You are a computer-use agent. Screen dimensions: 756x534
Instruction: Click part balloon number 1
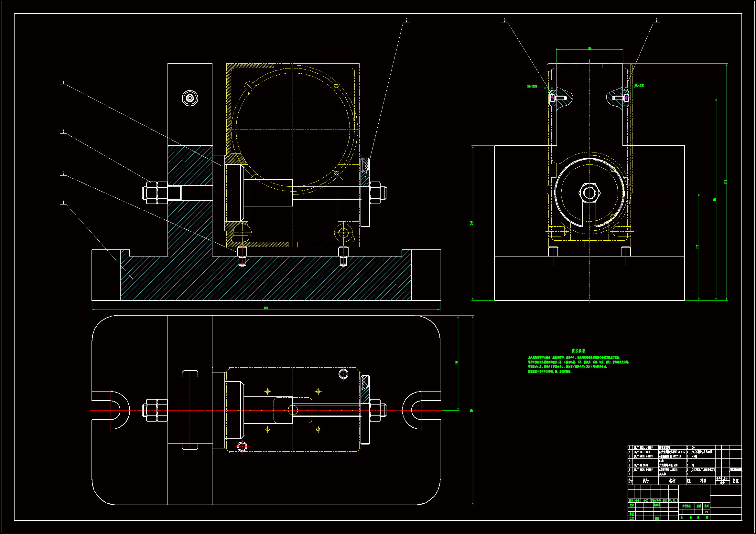[63, 202]
